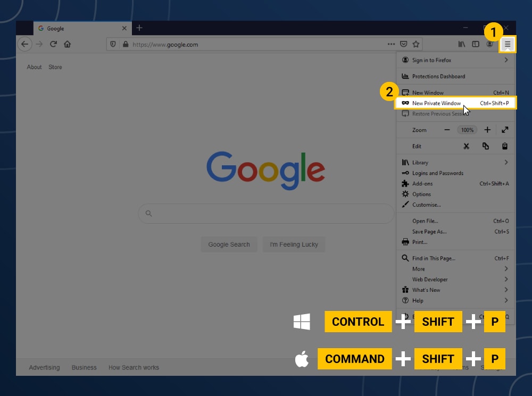532x396 pixels.
Task: Select Print... from the menu
Action: 456,242
